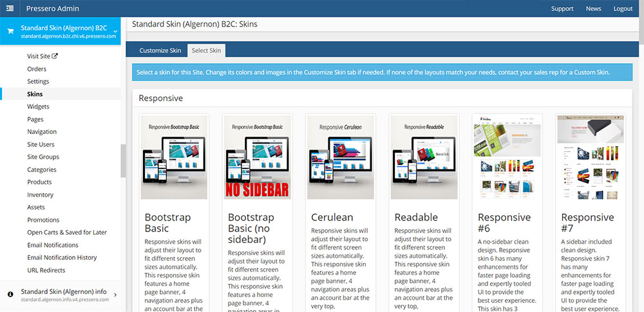The image size is (644, 312).
Task: Open Orders in the sidebar
Action: (37, 68)
